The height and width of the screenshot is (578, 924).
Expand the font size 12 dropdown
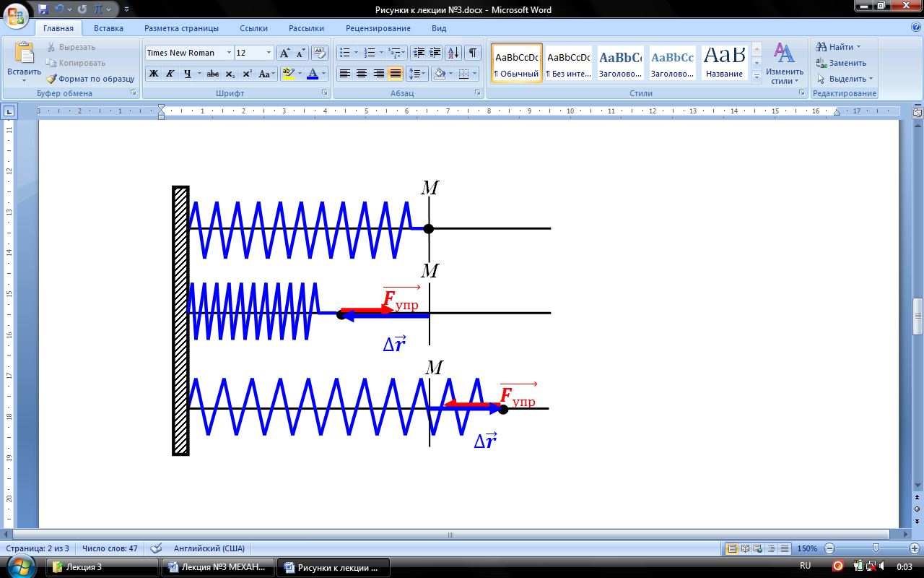(x=269, y=53)
